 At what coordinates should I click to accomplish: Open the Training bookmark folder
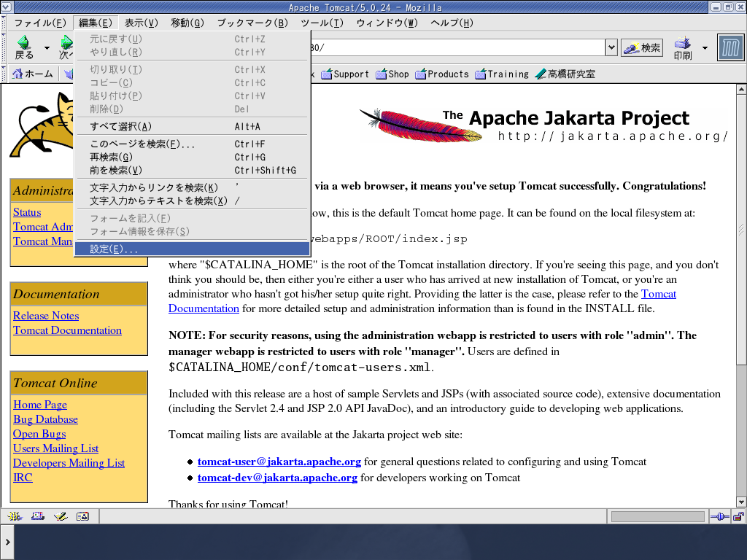coord(502,74)
